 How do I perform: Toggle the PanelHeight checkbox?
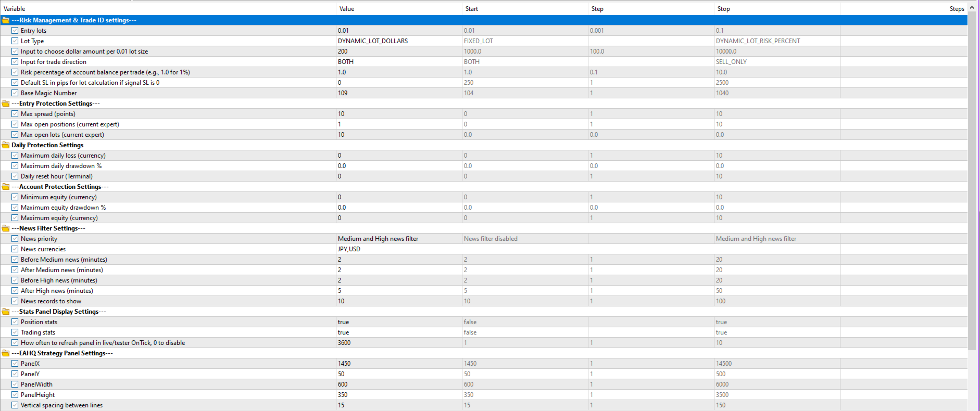click(15, 395)
